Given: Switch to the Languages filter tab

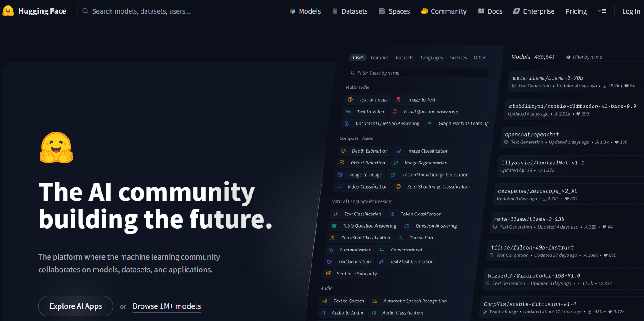Looking at the screenshot, I should (431, 58).
